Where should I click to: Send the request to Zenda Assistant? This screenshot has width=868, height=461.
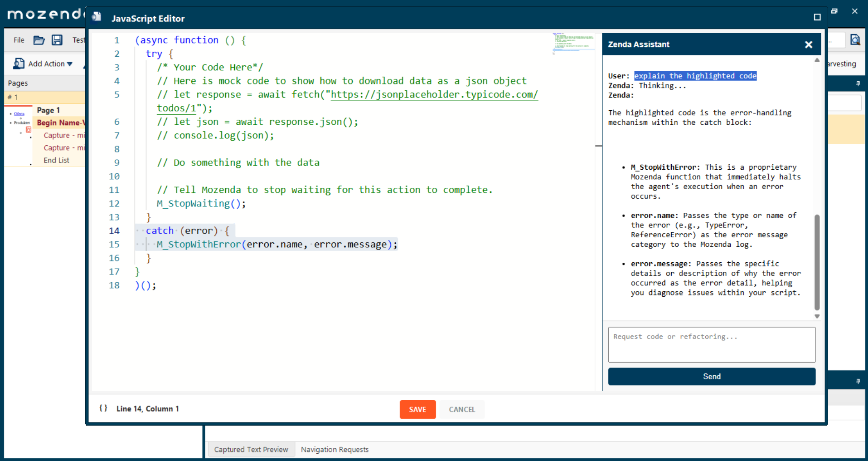pos(712,377)
